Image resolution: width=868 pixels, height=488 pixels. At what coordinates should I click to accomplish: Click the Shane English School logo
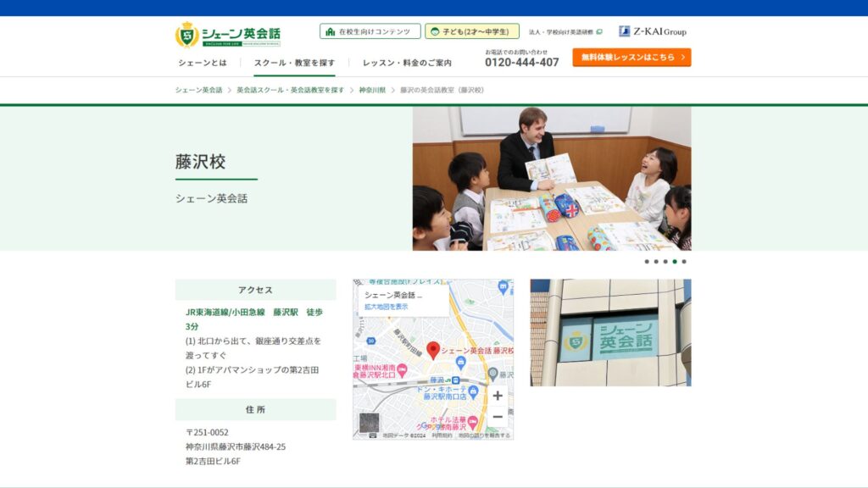coord(227,34)
